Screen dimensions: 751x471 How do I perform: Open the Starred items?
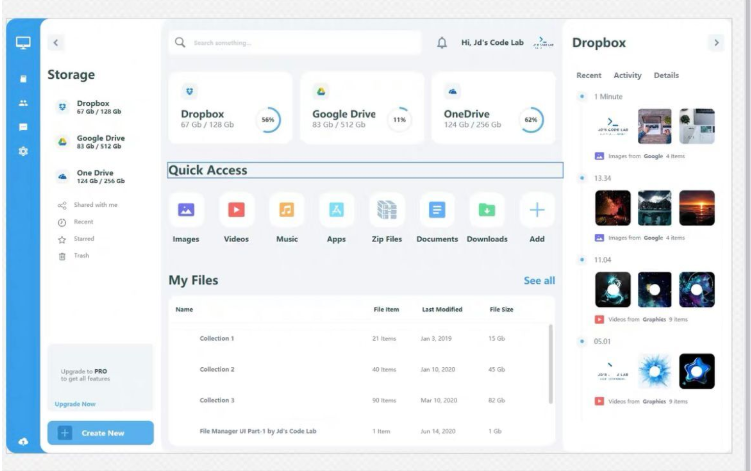(76, 239)
